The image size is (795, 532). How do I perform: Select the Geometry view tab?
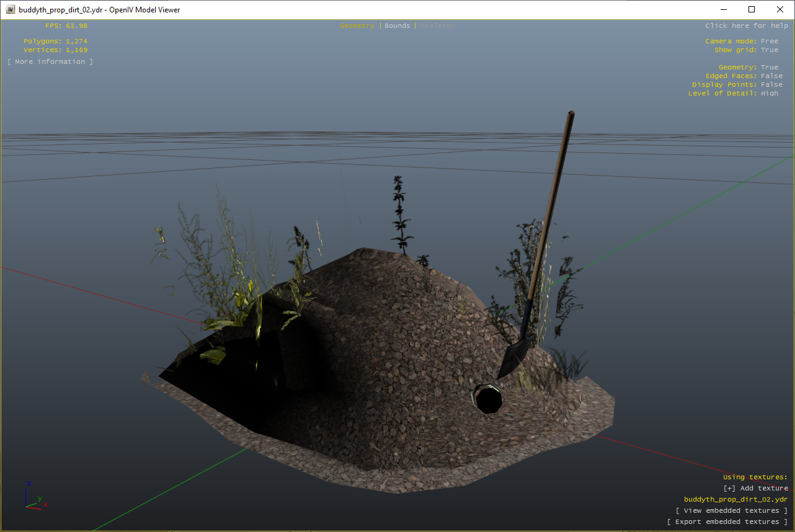tap(357, 26)
